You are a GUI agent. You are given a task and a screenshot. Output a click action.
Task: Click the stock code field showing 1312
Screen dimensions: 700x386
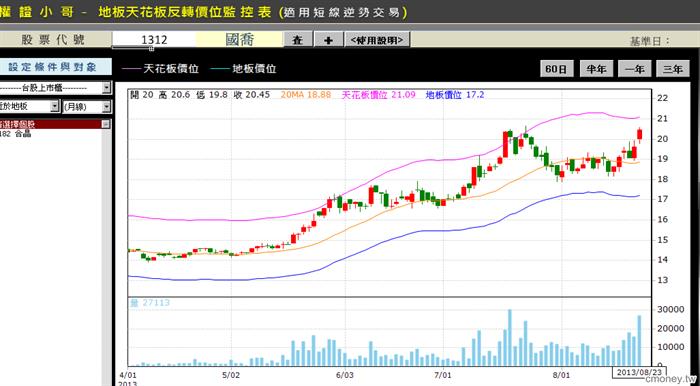tap(154, 40)
